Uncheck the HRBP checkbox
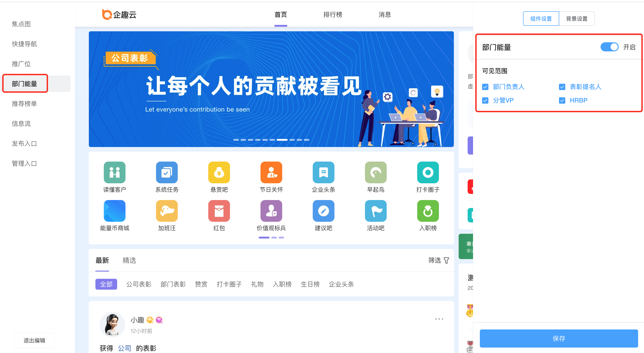 pyautogui.click(x=562, y=100)
